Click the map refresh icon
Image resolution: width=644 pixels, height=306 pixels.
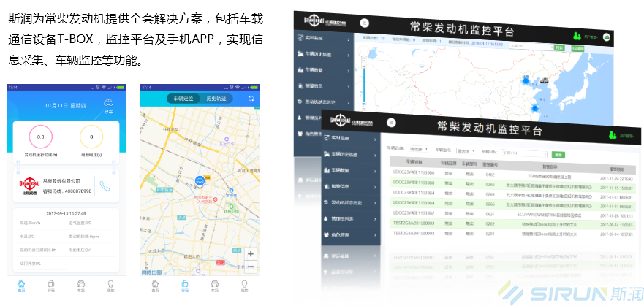click(x=251, y=98)
